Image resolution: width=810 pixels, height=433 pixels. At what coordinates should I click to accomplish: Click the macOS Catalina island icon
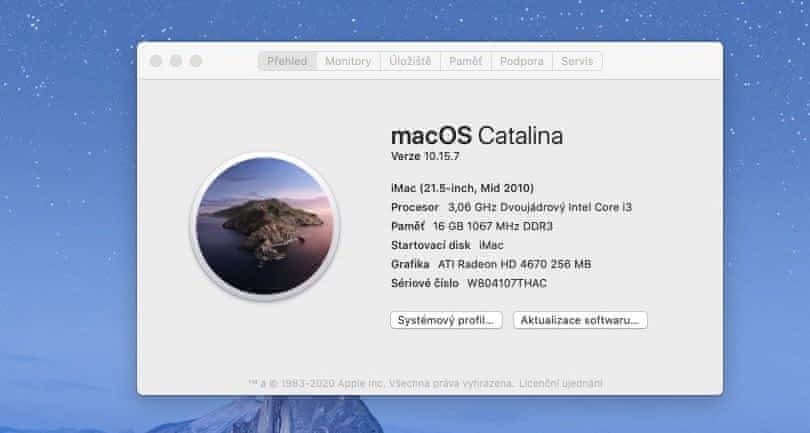click(x=265, y=226)
